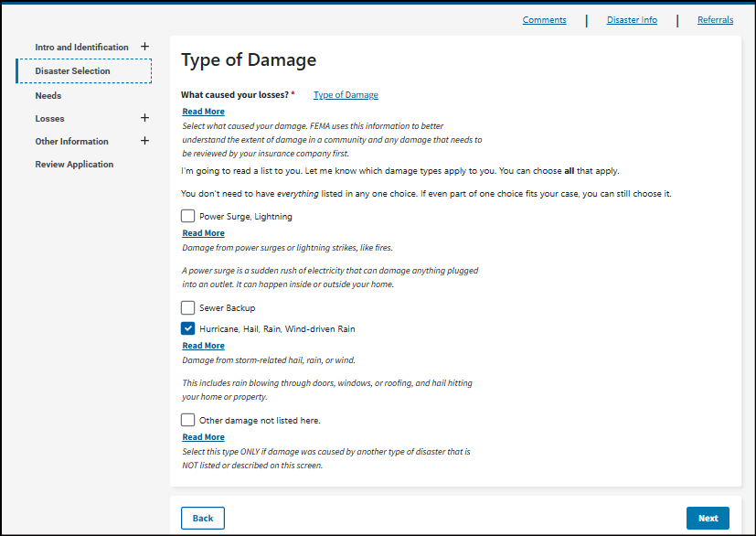Click Read More under Power Surge, Lightning
This screenshot has height=536, width=756.
pos(203,233)
